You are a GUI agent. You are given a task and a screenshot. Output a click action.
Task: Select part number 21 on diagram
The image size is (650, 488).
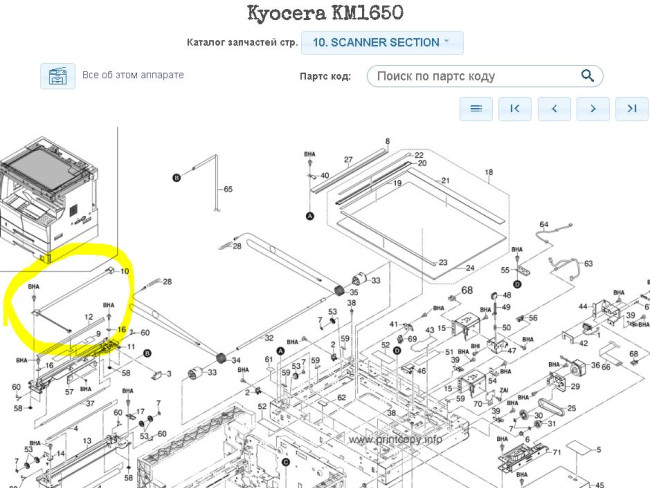pos(445,181)
